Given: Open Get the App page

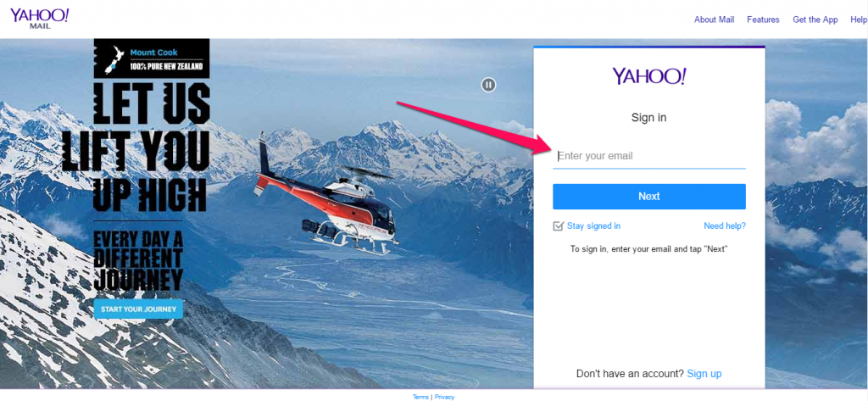Looking at the screenshot, I should click(x=815, y=19).
